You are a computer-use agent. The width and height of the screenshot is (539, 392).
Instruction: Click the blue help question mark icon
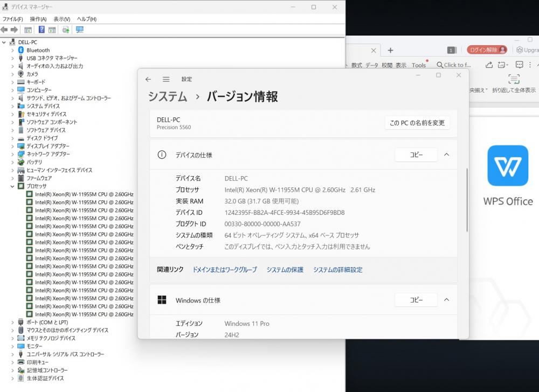click(x=42, y=30)
